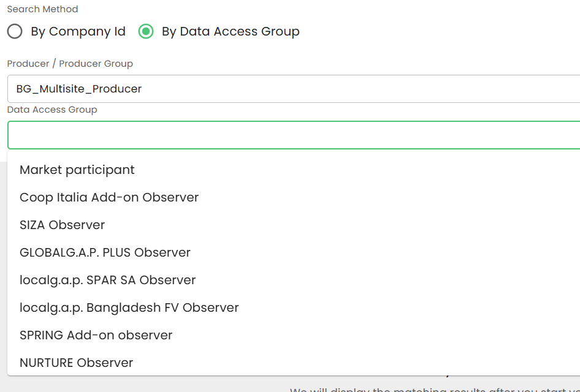Select the NURTURE Observer option
The height and width of the screenshot is (392, 580).
coord(76,363)
